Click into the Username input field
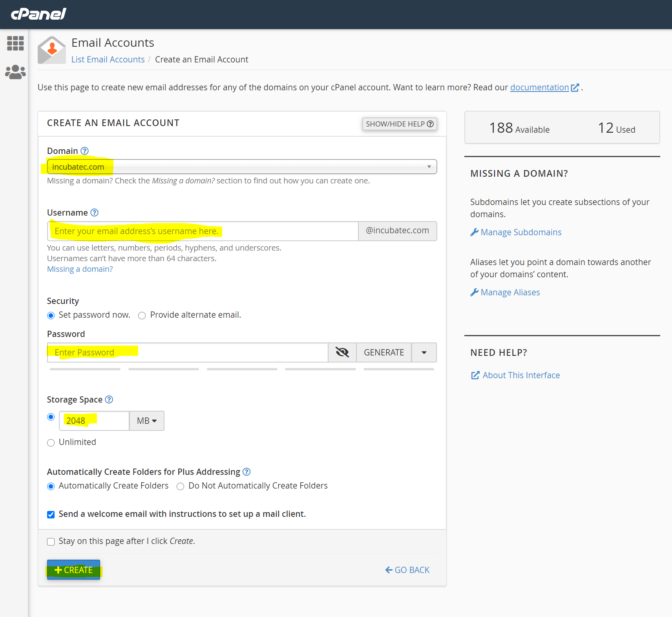This screenshot has height=617, width=672. (203, 231)
